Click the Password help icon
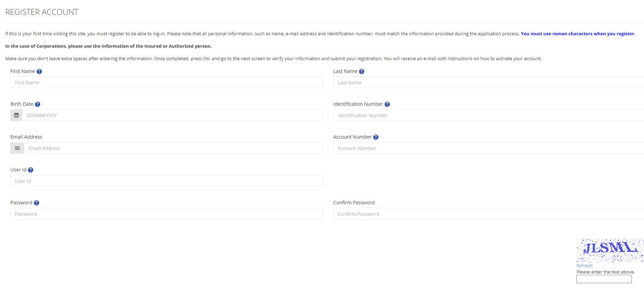The height and width of the screenshot is (288, 644). pos(36,203)
